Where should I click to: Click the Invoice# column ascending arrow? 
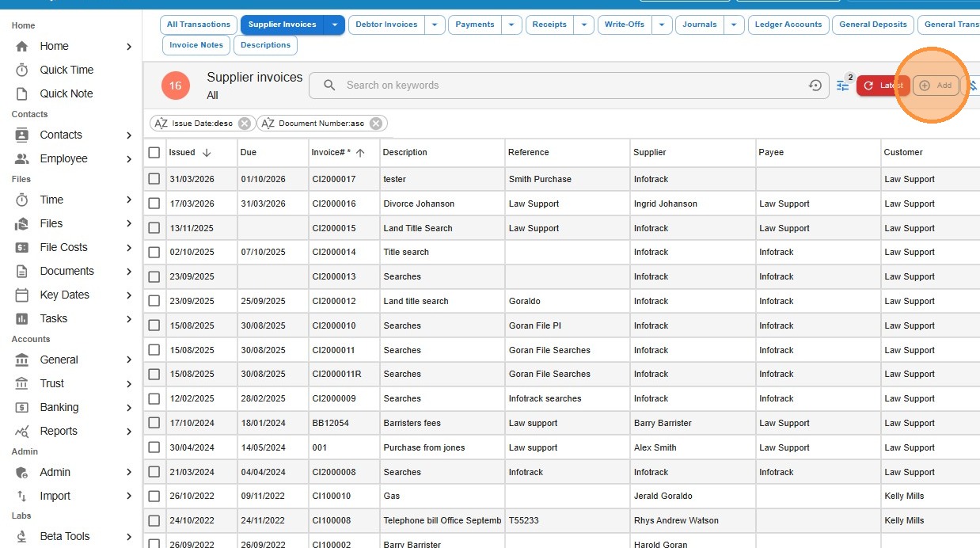tap(360, 153)
